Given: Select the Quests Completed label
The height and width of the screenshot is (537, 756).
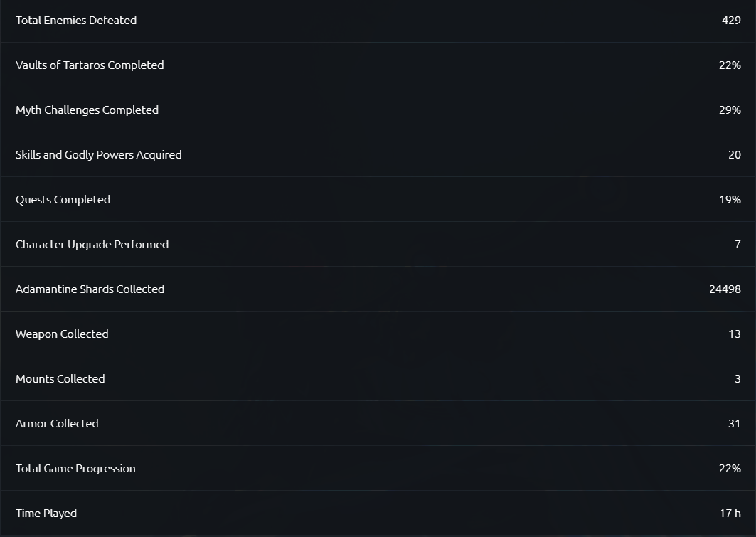Looking at the screenshot, I should pos(63,200).
